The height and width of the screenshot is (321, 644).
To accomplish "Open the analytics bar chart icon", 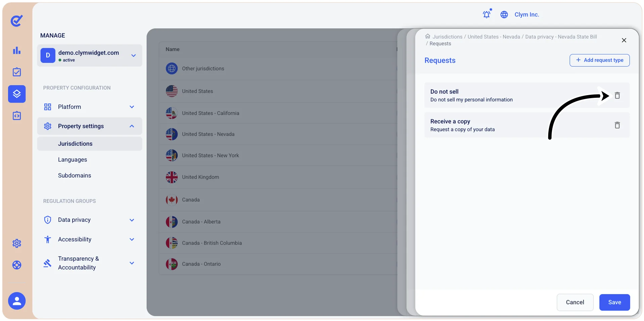I will (x=17, y=50).
